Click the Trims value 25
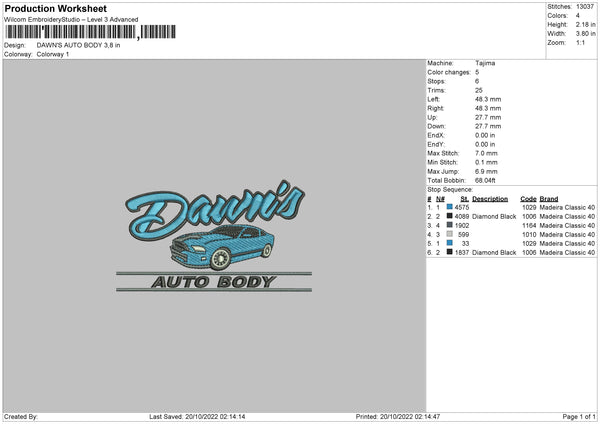Screen dimensions: 600x424 pos(479,90)
